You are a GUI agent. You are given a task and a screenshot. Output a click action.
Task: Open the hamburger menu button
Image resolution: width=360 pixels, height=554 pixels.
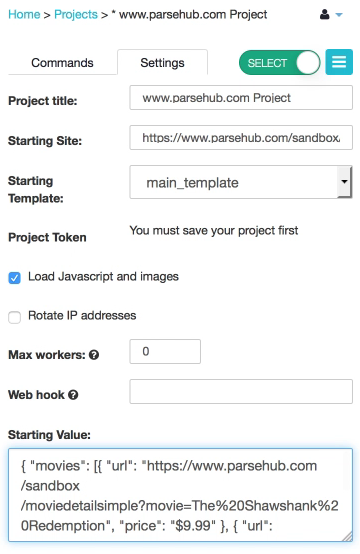339,62
